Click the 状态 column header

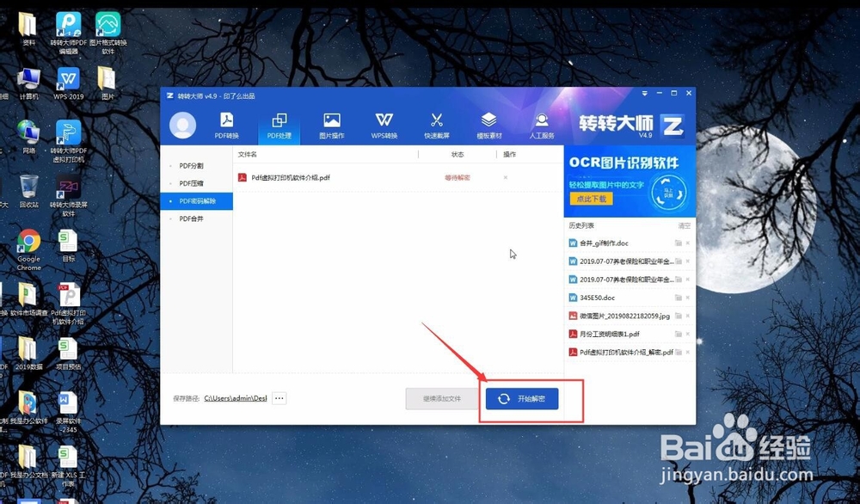tap(458, 154)
